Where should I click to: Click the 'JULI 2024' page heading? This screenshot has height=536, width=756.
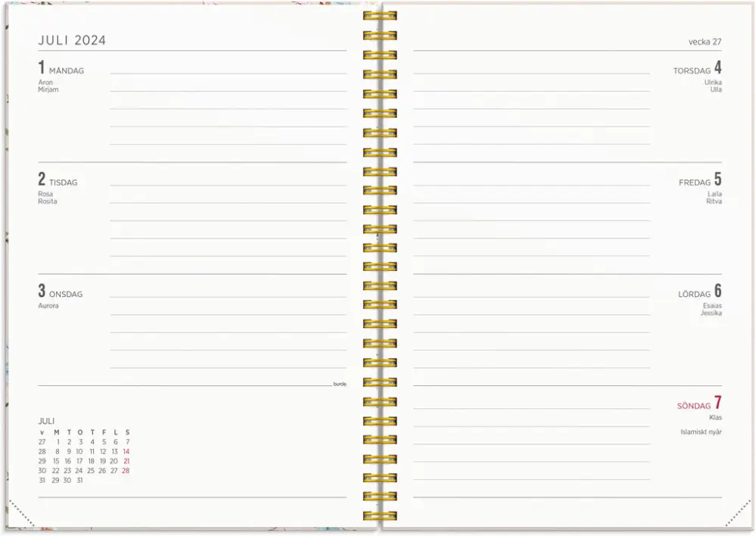(x=72, y=40)
